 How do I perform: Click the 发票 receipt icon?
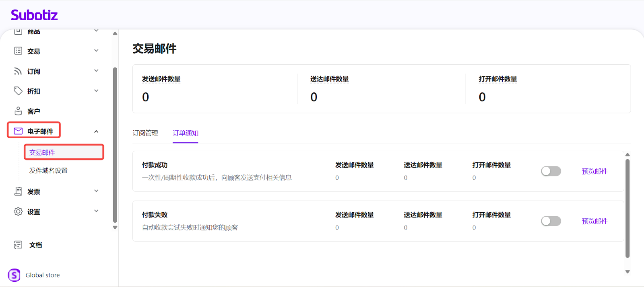(x=18, y=191)
